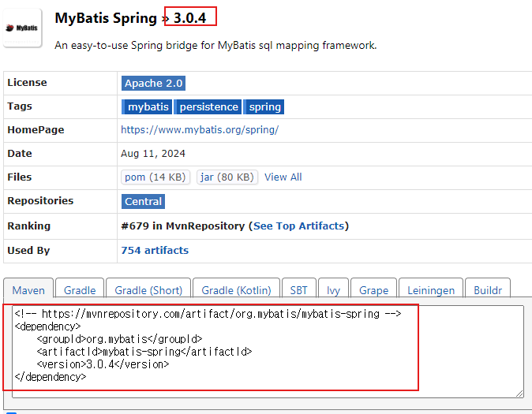This screenshot has width=532, height=414.
Task: Download the jar (80 KB) file
Action: click(x=227, y=177)
